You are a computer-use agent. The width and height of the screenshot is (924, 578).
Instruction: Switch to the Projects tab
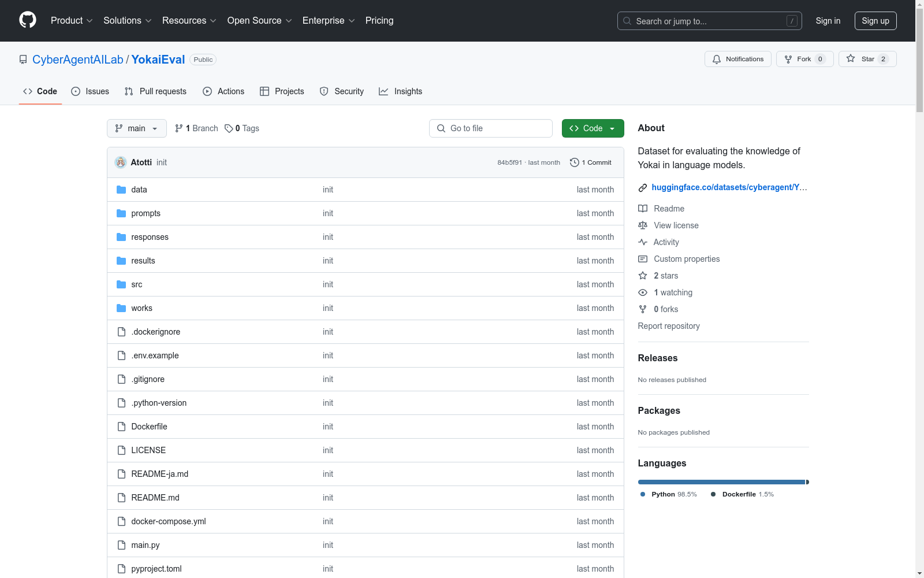point(282,91)
